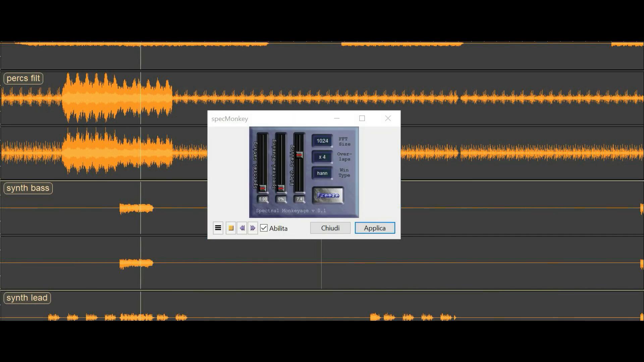Click the Pitch Scaling slider handle
Viewport: 644px width, 362px height.
tap(299, 155)
